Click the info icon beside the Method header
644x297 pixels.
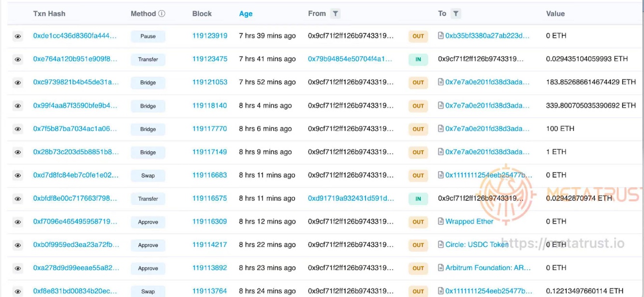162,13
